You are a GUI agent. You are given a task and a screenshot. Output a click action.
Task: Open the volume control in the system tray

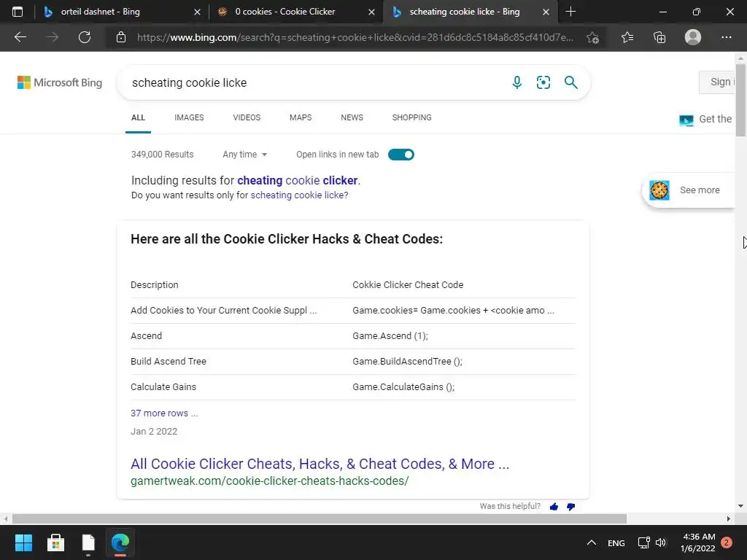click(661, 542)
